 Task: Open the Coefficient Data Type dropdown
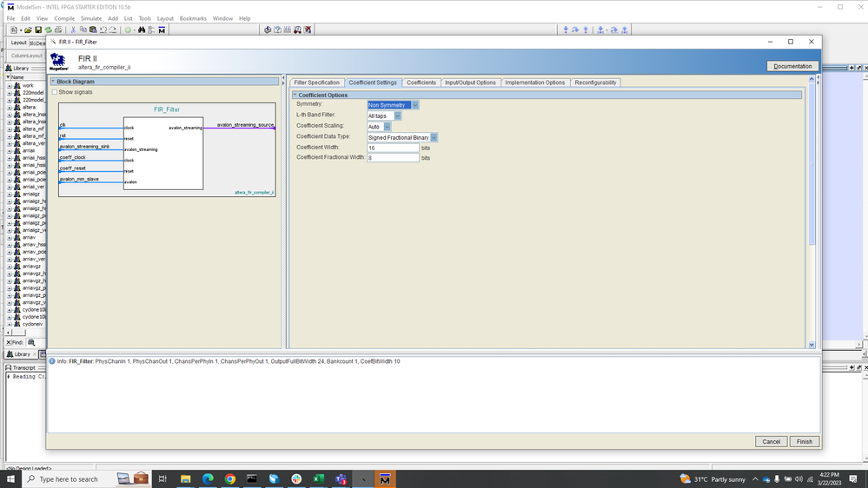pyautogui.click(x=434, y=137)
